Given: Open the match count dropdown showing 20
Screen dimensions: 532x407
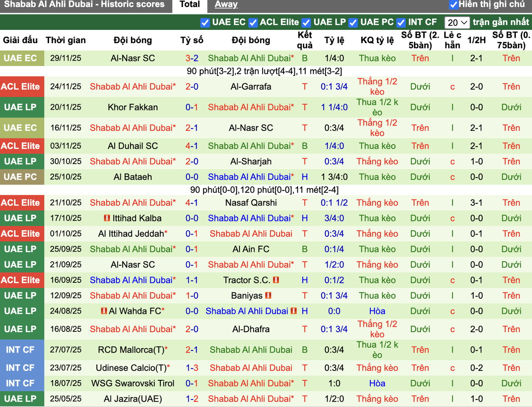Looking at the screenshot, I should [457, 22].
